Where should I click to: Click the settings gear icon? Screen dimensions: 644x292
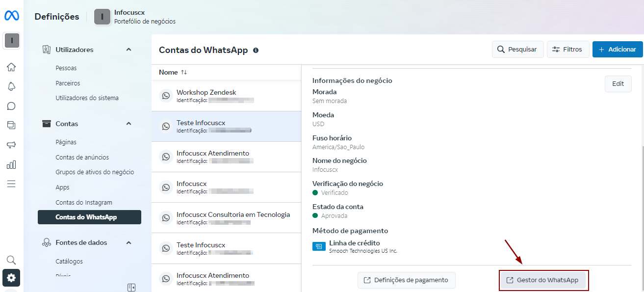tap(11, 278)
